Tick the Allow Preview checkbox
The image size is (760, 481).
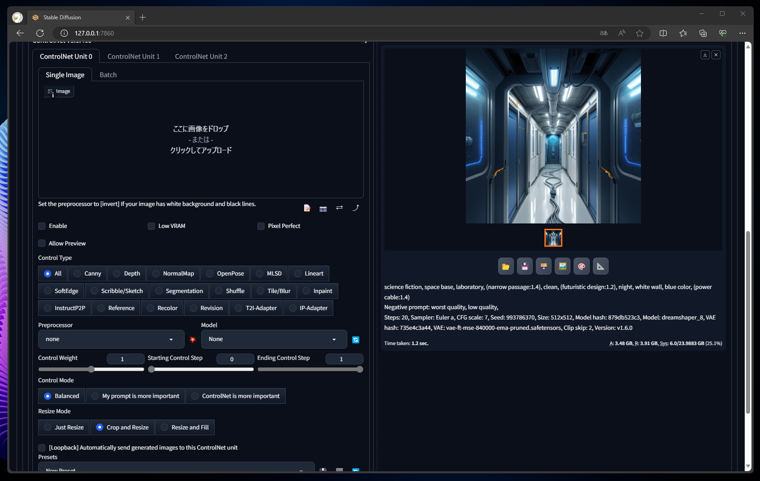pyautogui.click(x=42, y=243)
